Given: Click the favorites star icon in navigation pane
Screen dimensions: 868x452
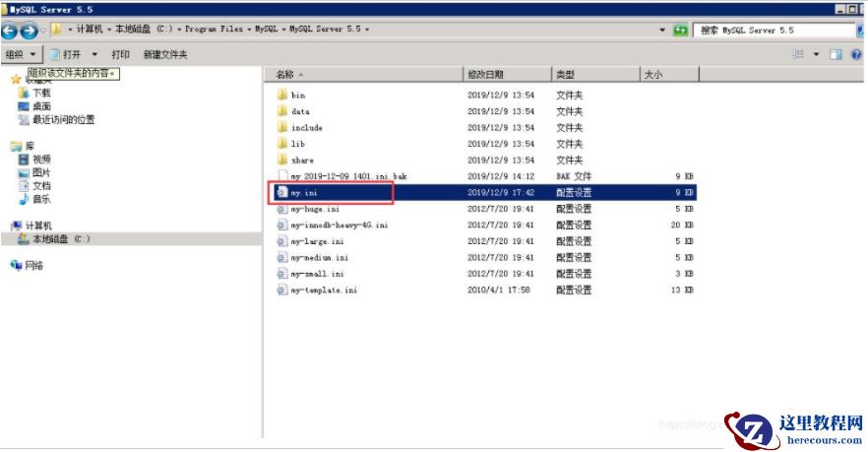Looking at the screenshot, I should click(x=16, y=79).
